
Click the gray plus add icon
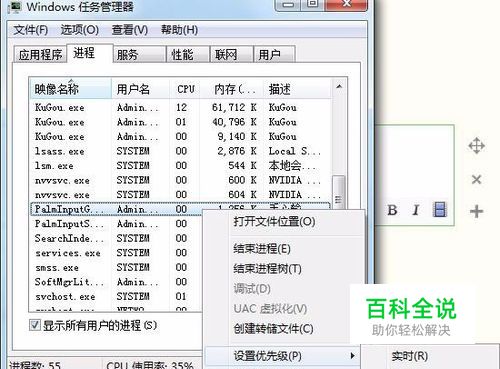476,211
